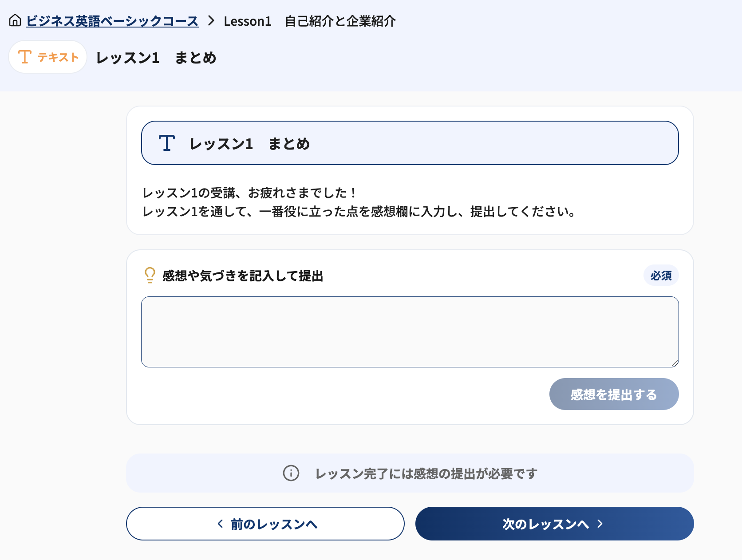Click the breadcrumb chevron separator

pyautogui.click(x=211, y=21)
